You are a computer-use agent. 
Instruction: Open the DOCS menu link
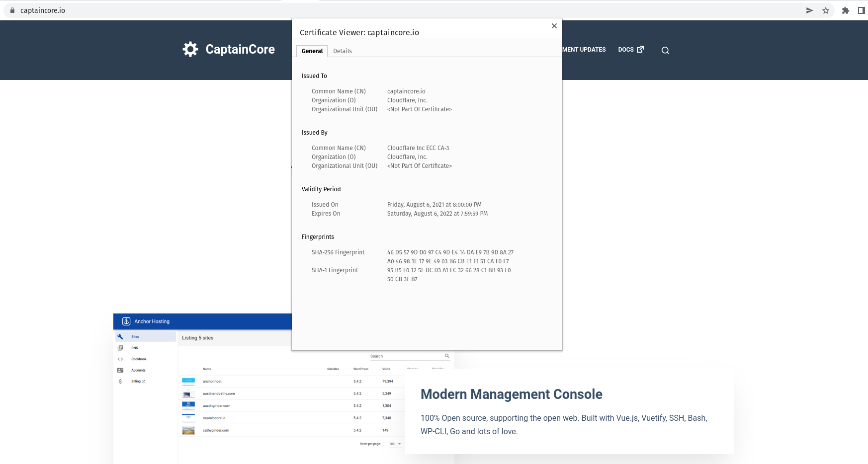[626, 50]
